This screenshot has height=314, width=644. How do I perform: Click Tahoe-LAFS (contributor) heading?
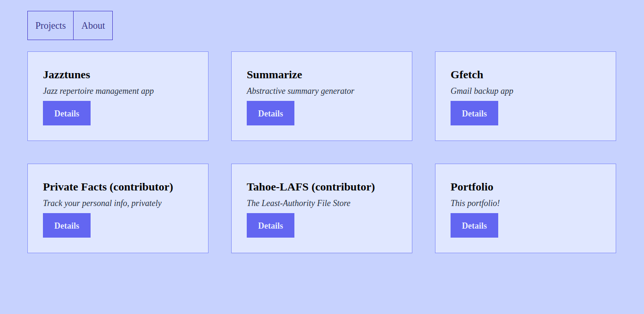pyautogui.click(x=311, y=187)
